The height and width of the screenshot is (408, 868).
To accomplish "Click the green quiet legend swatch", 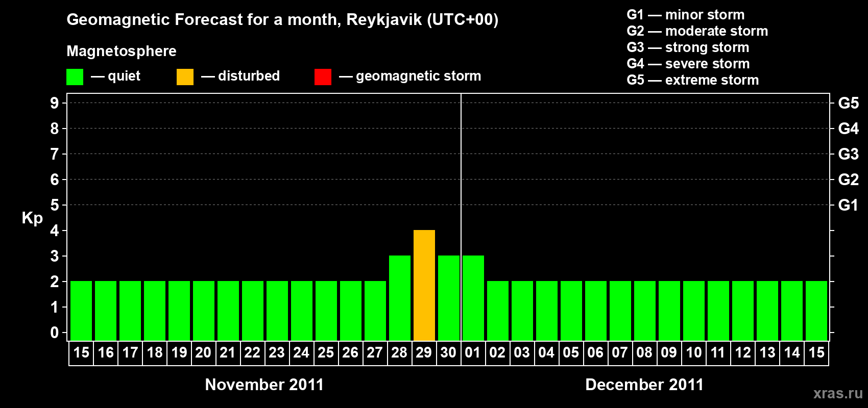I will point(75,77).
